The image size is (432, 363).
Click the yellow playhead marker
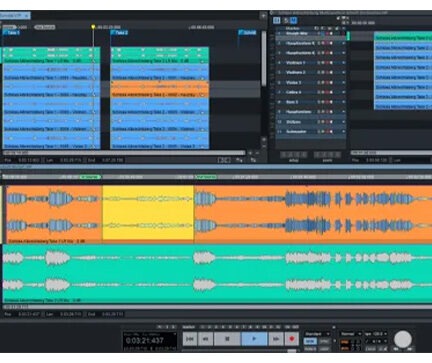point(93,27)
